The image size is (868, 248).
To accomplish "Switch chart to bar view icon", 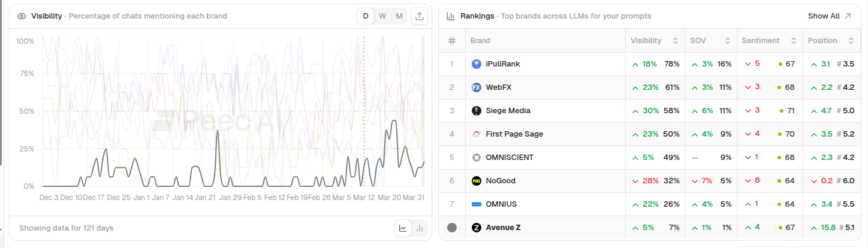I will [420, 228].
